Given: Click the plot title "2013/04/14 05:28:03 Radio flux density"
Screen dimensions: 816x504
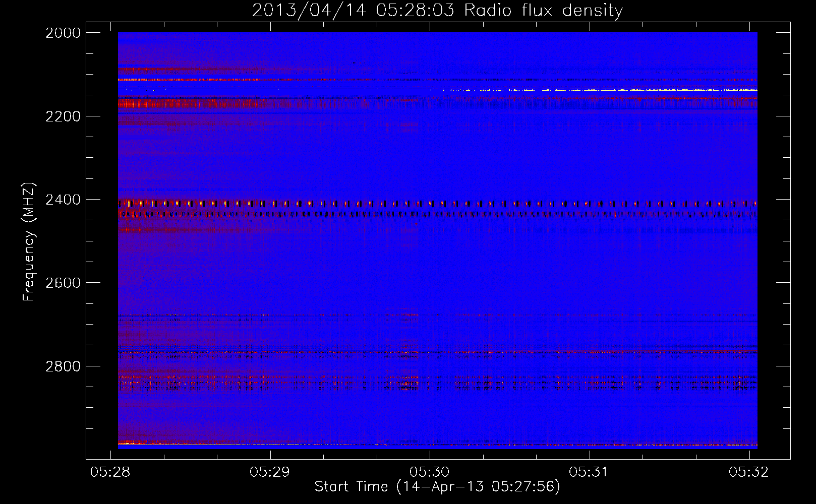Looking at the screenshot, I should (x=437, y=10).
